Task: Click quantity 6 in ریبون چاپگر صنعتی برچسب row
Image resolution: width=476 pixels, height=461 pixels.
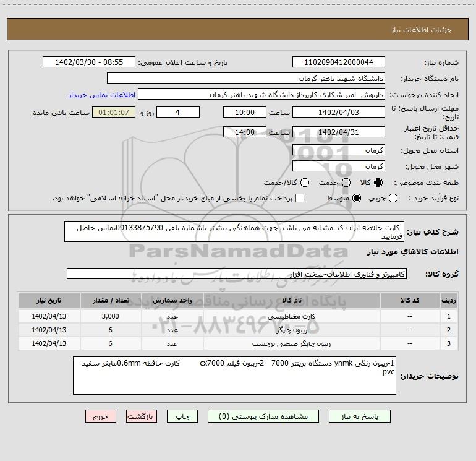Action: [x=111, y=343]
